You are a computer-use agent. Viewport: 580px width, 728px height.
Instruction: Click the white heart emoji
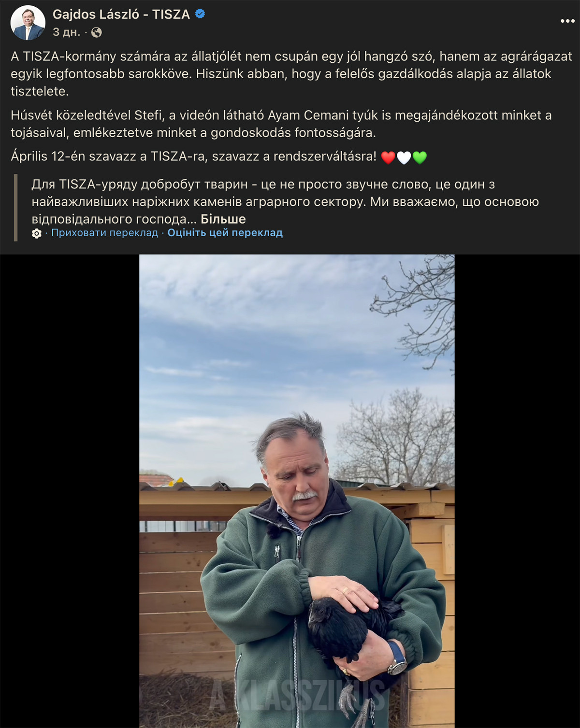(x=404, y=157)
